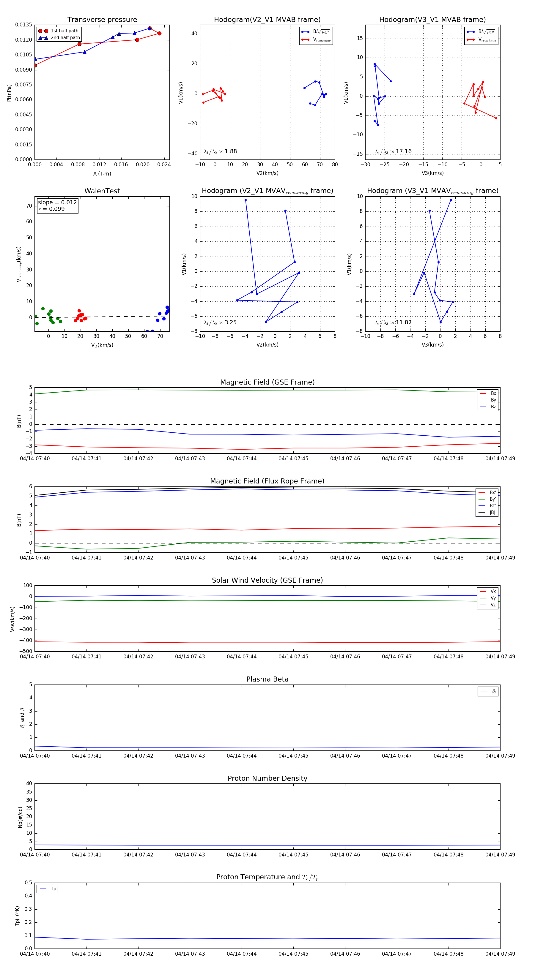The image size is (535, 980).
Task: Click the "0.024" tick on the A (T·m) axis
Action: click(x=164, y=165)
